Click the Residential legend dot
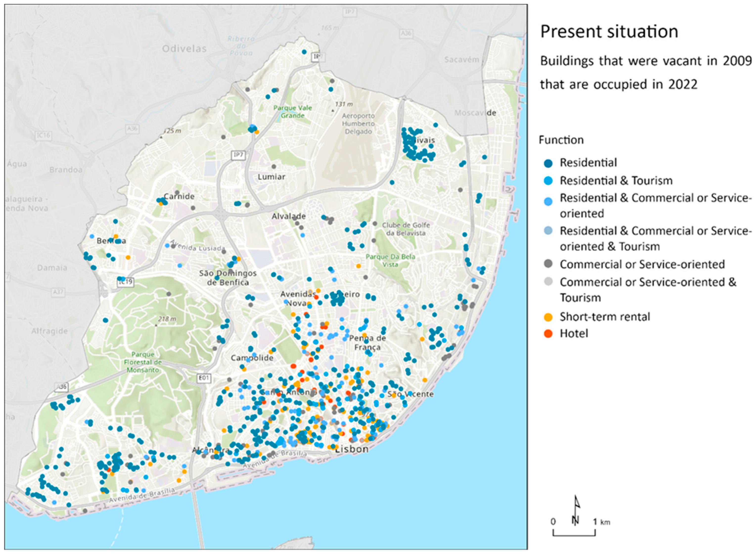 pos(548,163)
